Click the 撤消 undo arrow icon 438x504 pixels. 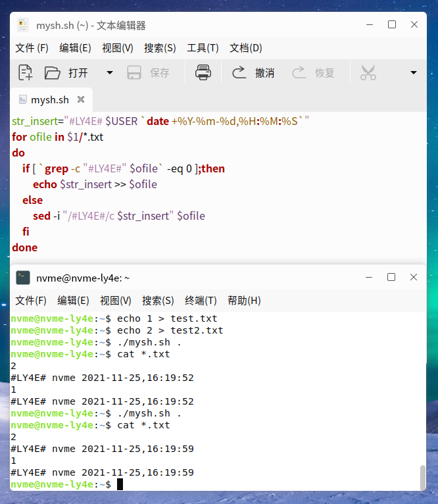pos(239,72)
